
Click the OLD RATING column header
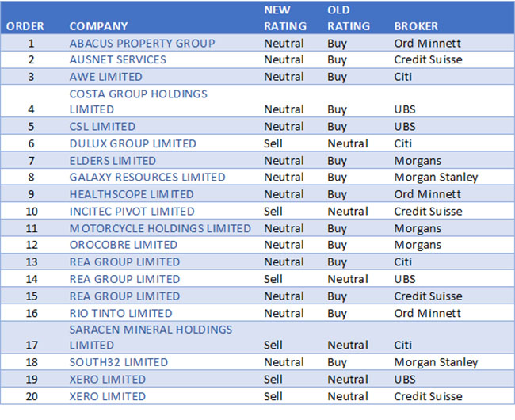(x=349, y=18)
